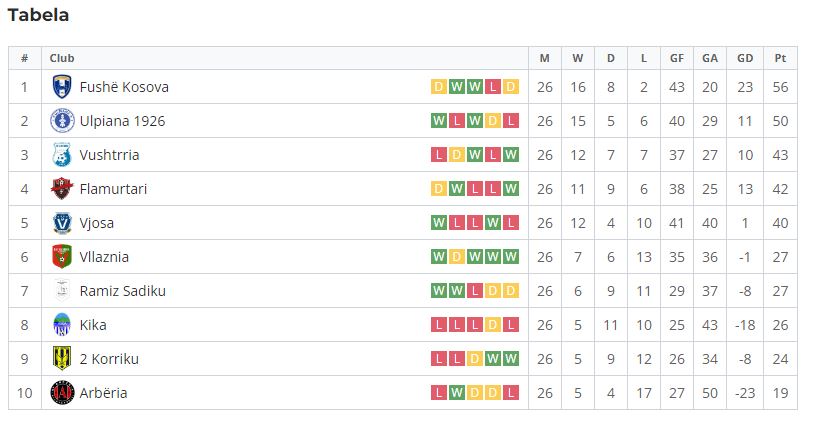Image resolution: width=816 pixels, height=434 pixels.
Task: Click the Club column header
Action: 62,58
